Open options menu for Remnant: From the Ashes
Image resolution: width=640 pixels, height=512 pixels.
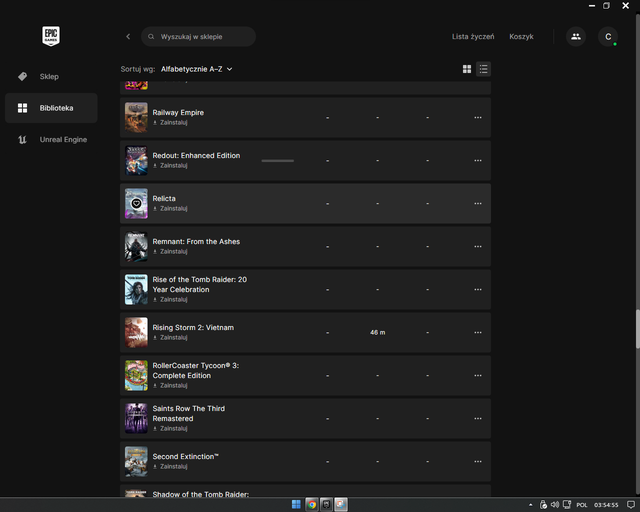point(478,247)
